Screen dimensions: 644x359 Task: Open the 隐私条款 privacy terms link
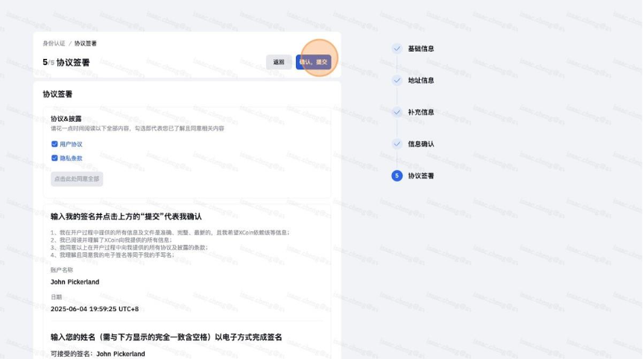(x=71, y=158)
